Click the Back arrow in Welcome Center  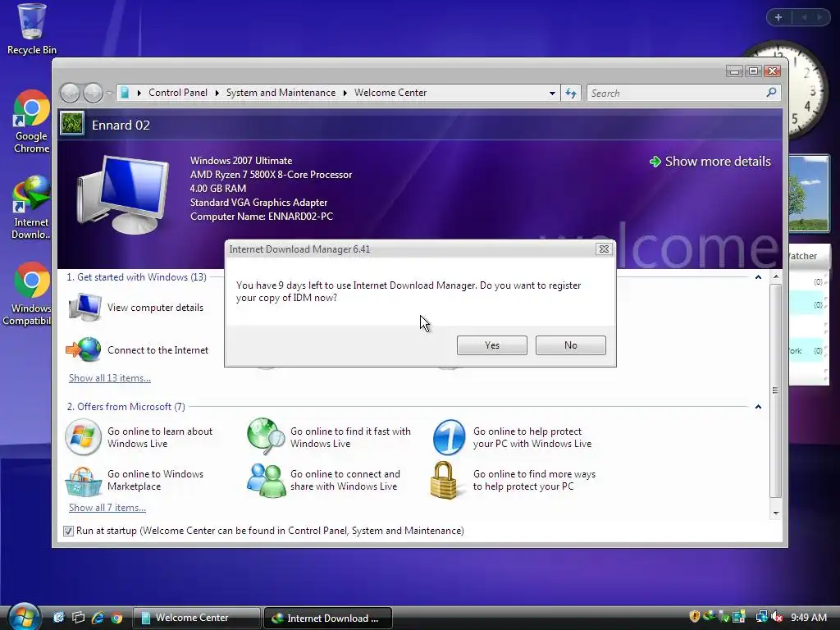(70, 94)
